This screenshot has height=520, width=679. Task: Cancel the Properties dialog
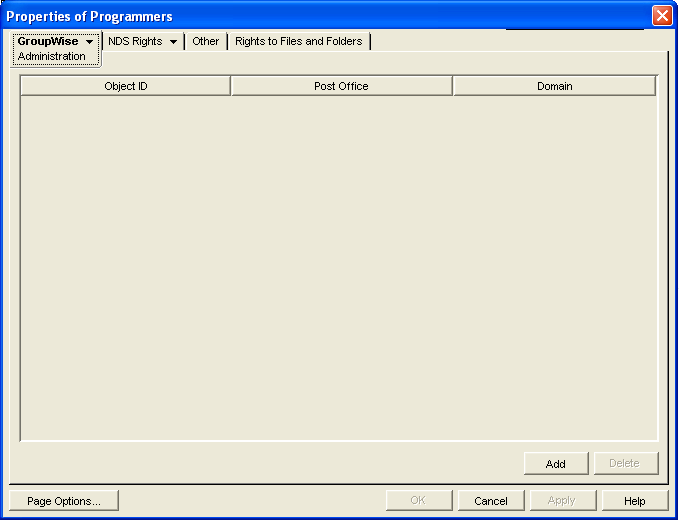pyautogui.click(x=491, y=501)
